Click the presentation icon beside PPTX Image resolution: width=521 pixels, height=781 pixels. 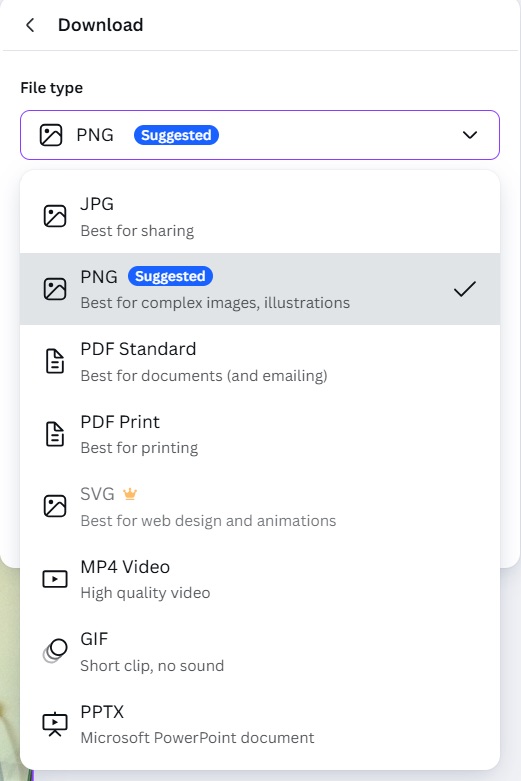pos(55,724)
